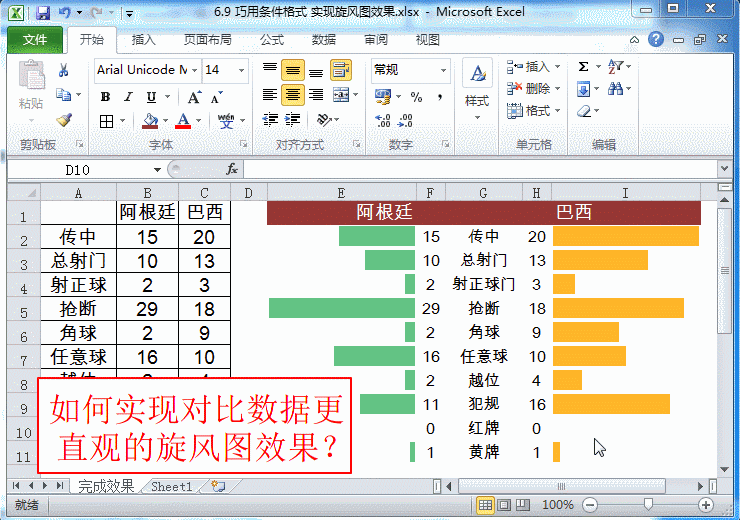Viewport: 740px width, 520px height.
Task: Toggle Underline formatting
Action: click(x=151, y=97)
